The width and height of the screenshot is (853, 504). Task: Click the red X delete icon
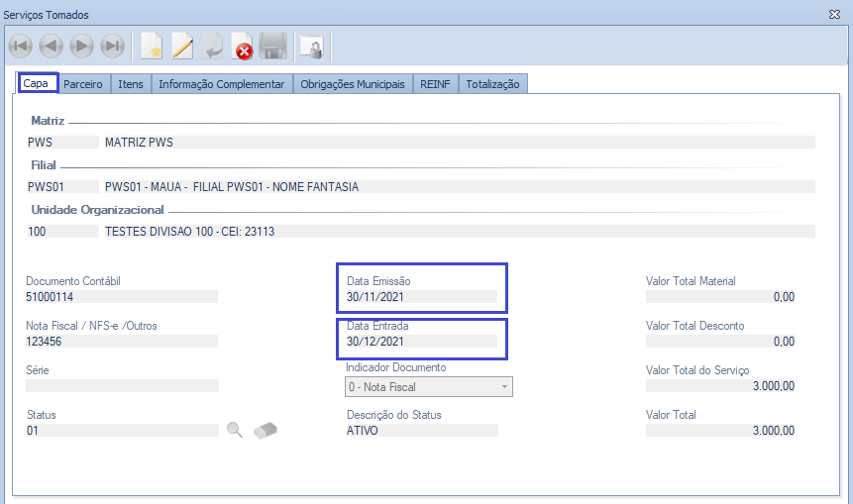click(x=243, y=47)
